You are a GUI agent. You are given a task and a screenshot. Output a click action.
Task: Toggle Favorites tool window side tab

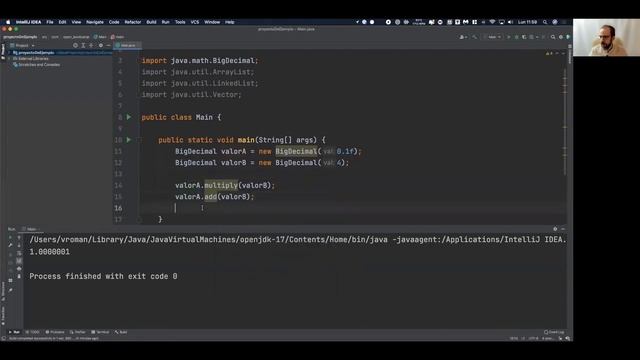3,315
